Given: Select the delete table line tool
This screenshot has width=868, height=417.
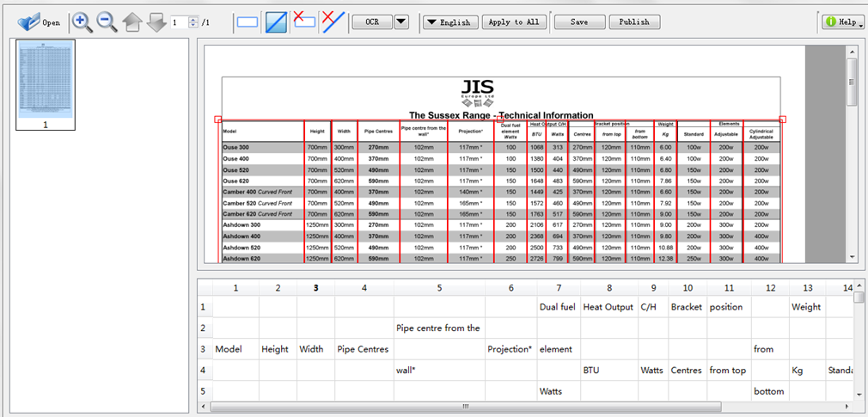Looking at the screenshot, I should tap(333, 22).
